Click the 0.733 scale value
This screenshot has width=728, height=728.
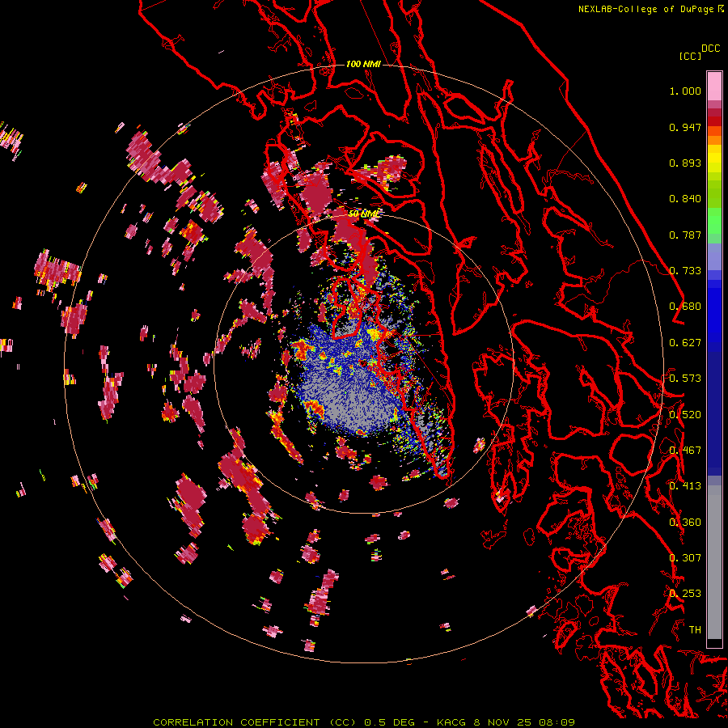(685, 271)
